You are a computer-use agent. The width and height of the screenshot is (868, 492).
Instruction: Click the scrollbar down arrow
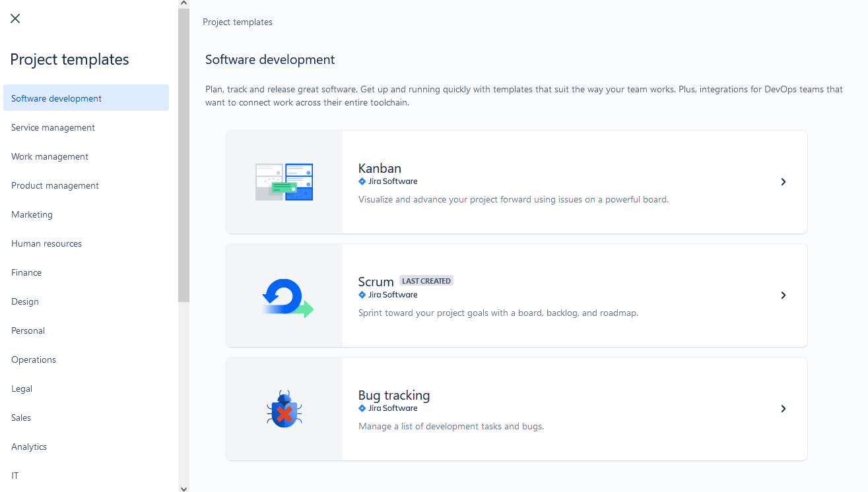(x=184, y=489)
